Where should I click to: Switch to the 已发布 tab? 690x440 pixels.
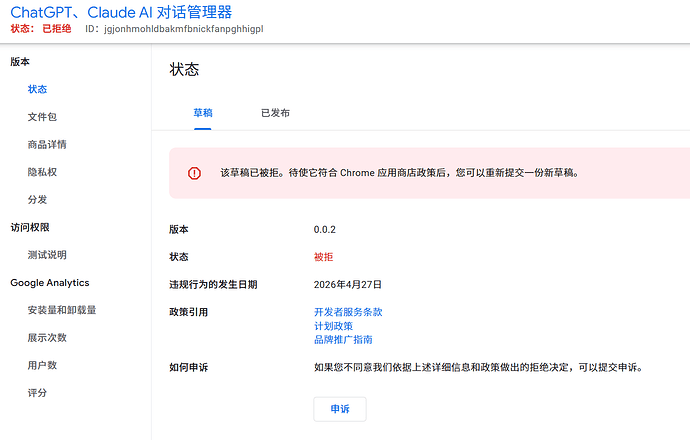pyautogui.click(x=275, y=113)
